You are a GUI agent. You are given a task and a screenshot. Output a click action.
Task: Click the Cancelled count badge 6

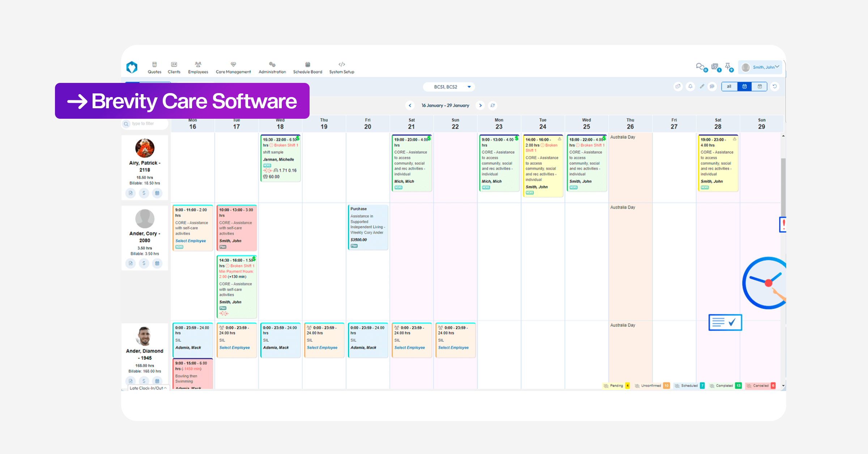(x=773, y=386)
